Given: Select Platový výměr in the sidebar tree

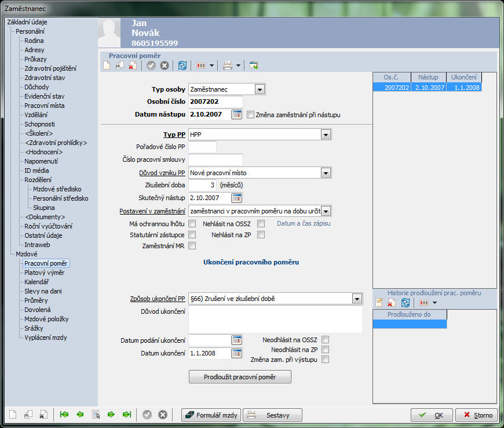Looking at the screenshot, I should click(44, 273).
